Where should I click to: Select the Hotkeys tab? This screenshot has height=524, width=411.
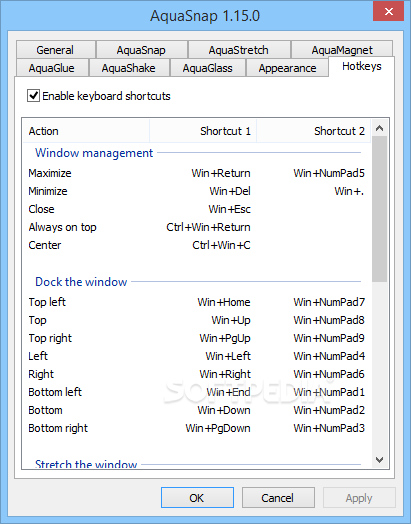pos(362,67)
